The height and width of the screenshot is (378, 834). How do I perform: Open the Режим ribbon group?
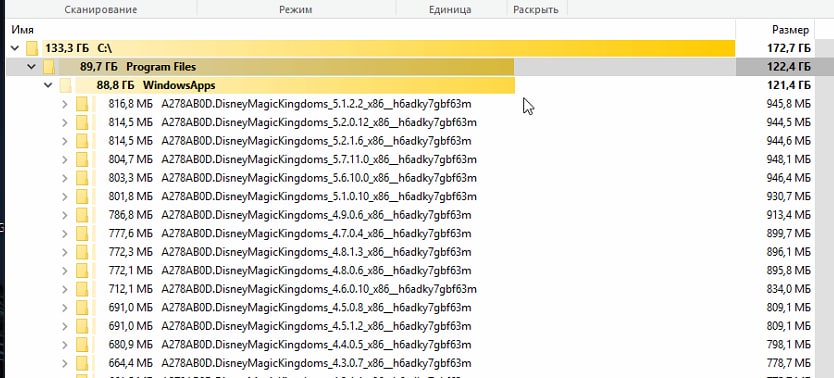(x=296, y=10)
